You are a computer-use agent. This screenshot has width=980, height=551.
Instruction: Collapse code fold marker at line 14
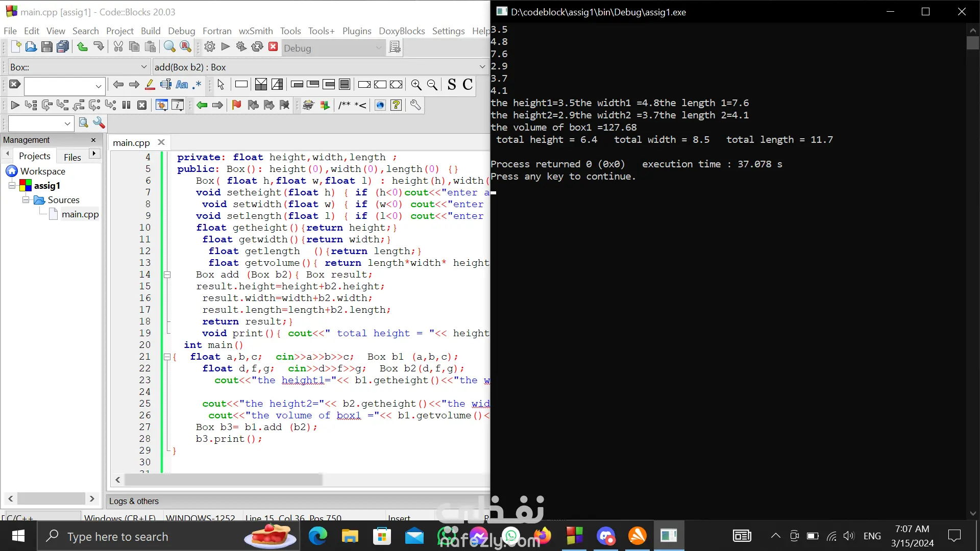(167, 274)
